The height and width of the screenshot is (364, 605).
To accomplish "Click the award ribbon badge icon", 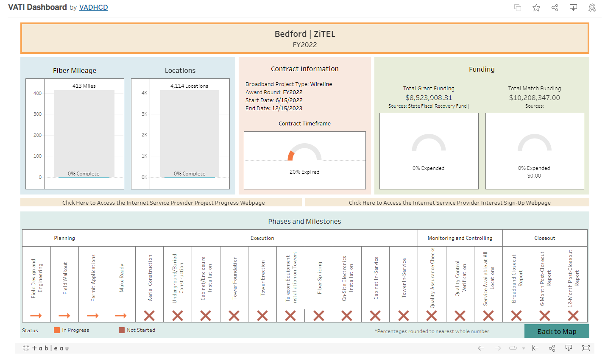I will [x=592, y=8].
